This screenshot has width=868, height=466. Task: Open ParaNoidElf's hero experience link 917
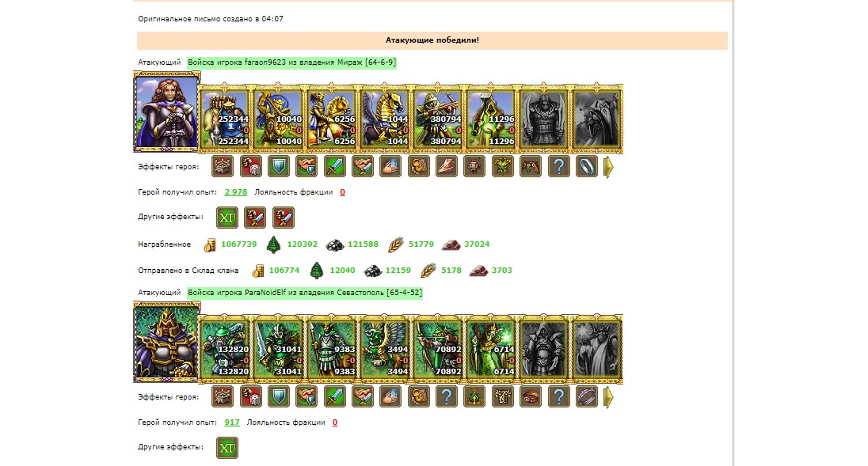click(232, 422)
